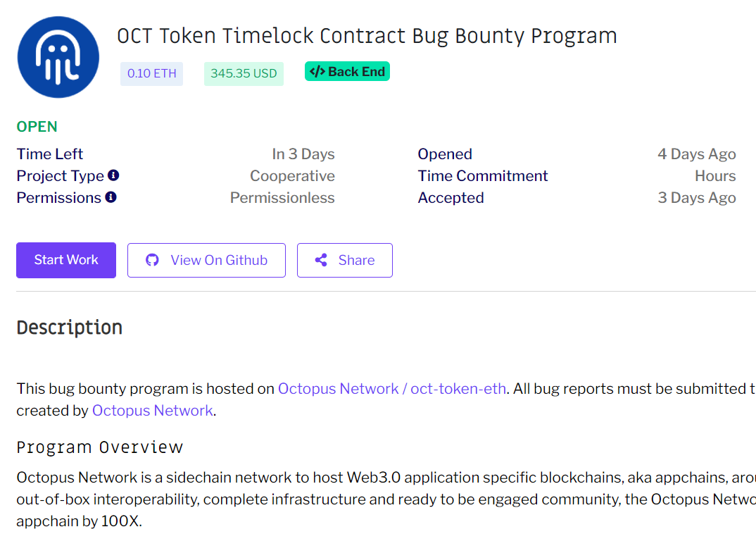Click the Project Type info icon

click(113, 175)
